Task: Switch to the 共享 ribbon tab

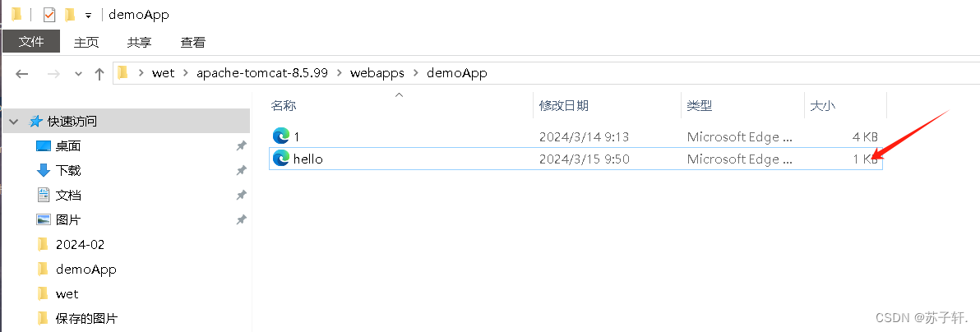Action: (x=140, y=43)
